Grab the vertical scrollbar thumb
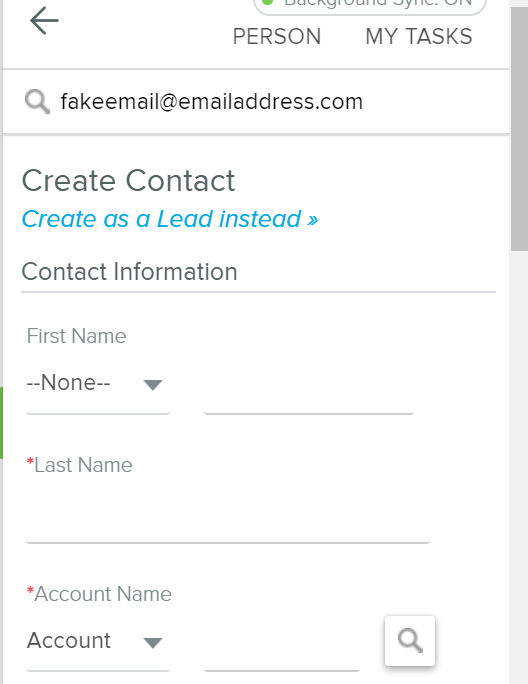The height and width of the screenshot is (684, 528). pyautogui.click(x=519, y=129)
